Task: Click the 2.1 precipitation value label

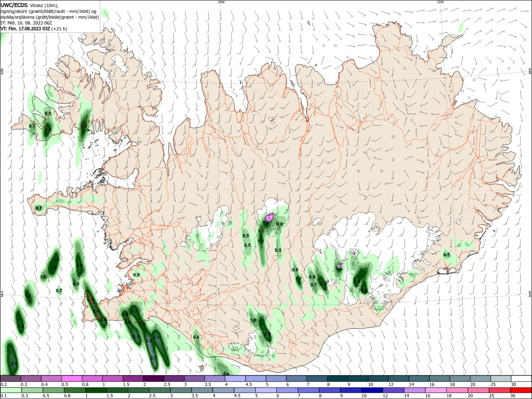Action: pos(134,311)
